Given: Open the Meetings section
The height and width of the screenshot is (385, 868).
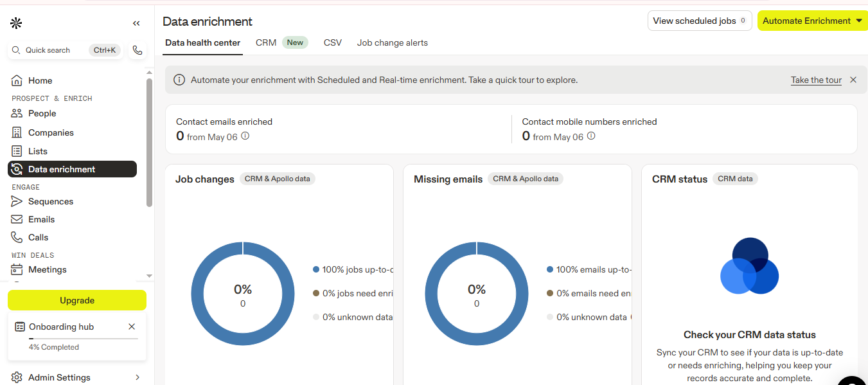Looking at the screenshot, I should click(47, 269).
